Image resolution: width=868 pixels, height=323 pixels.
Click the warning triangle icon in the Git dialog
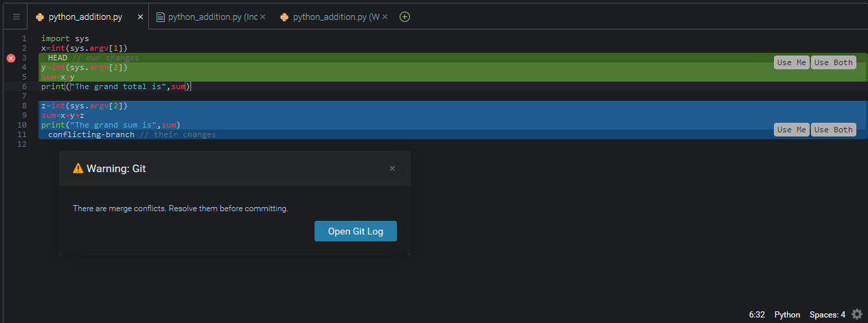pyautogui.click(x=78, y=169)
